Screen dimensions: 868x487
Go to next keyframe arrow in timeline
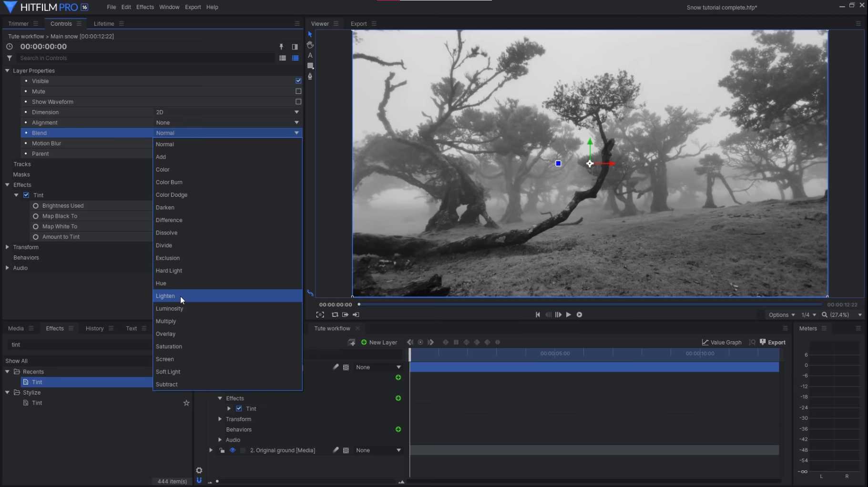[x=431, y=343]
